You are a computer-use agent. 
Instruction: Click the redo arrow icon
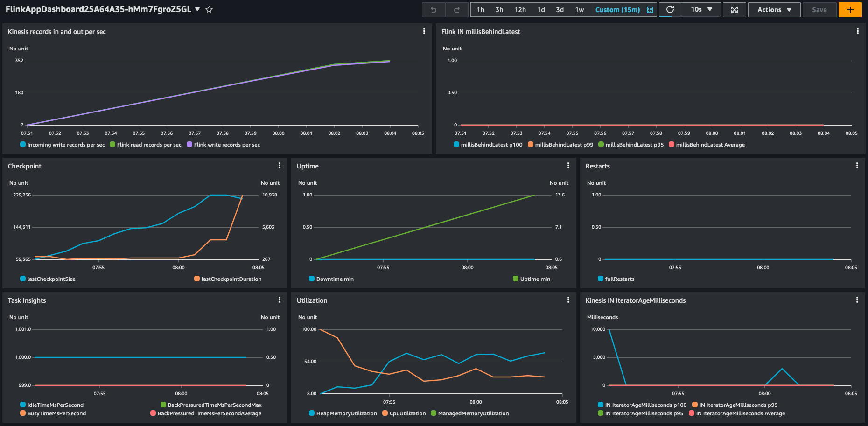pos(456,9)
